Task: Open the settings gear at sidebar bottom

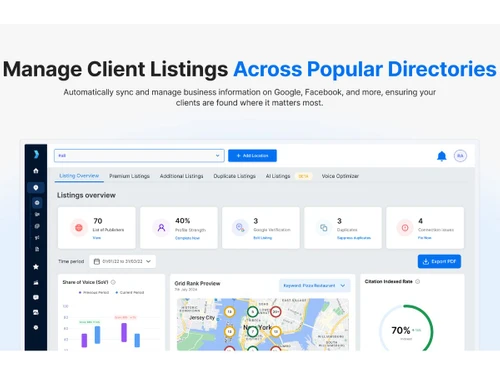Action: coord(36,327)
